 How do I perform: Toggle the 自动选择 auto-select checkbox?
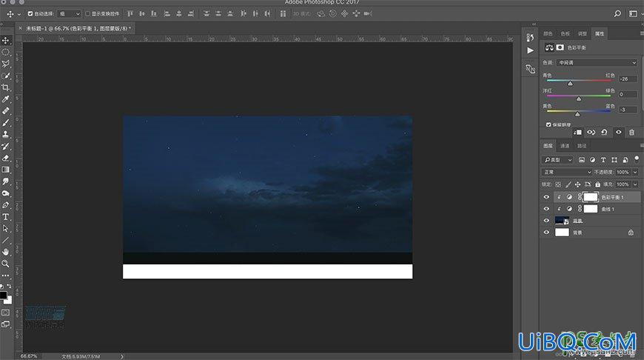click(x=30, y=13)
